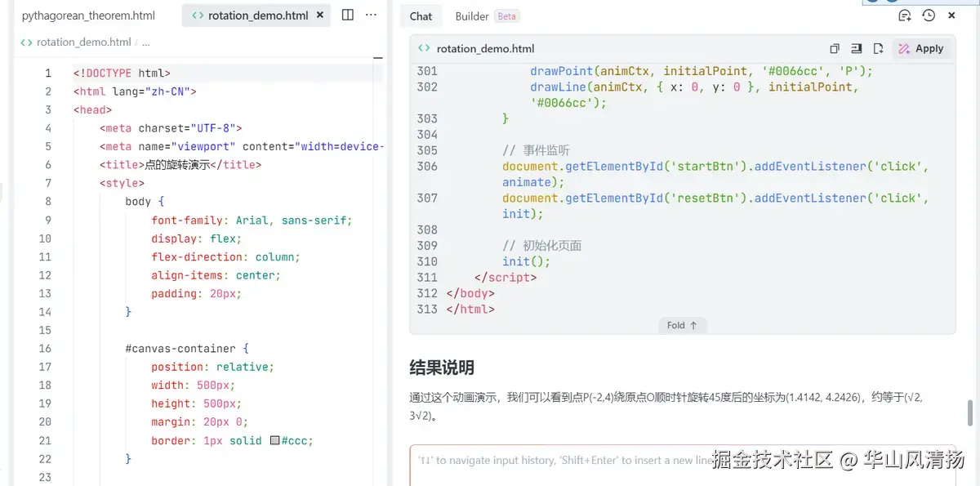Screen dimensions: 980x486
Task: Select the rotation_demo.html editor tab
Action: (256, 16)
